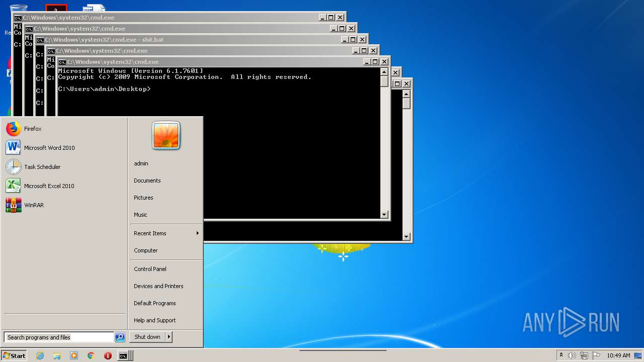Maximize the front cmd.exe window
This screenshot has height=362, width=644.
(375, 62)
